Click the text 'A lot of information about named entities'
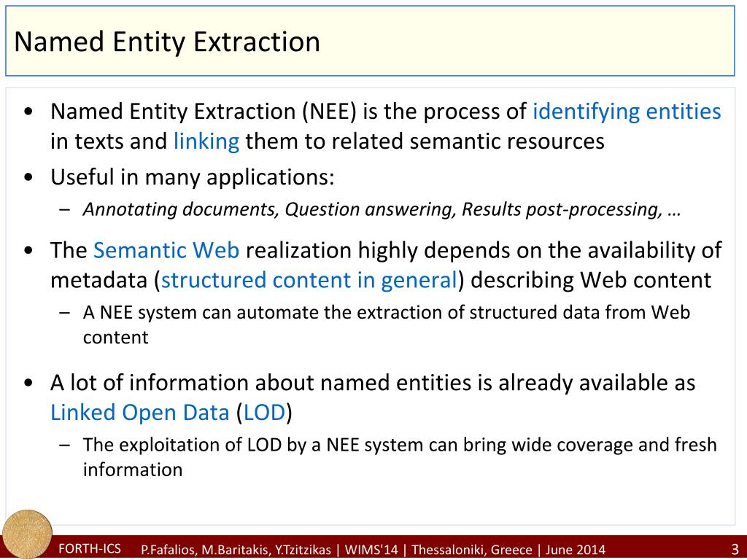This screenshot has width=747, height=560. tap(260, 383)
